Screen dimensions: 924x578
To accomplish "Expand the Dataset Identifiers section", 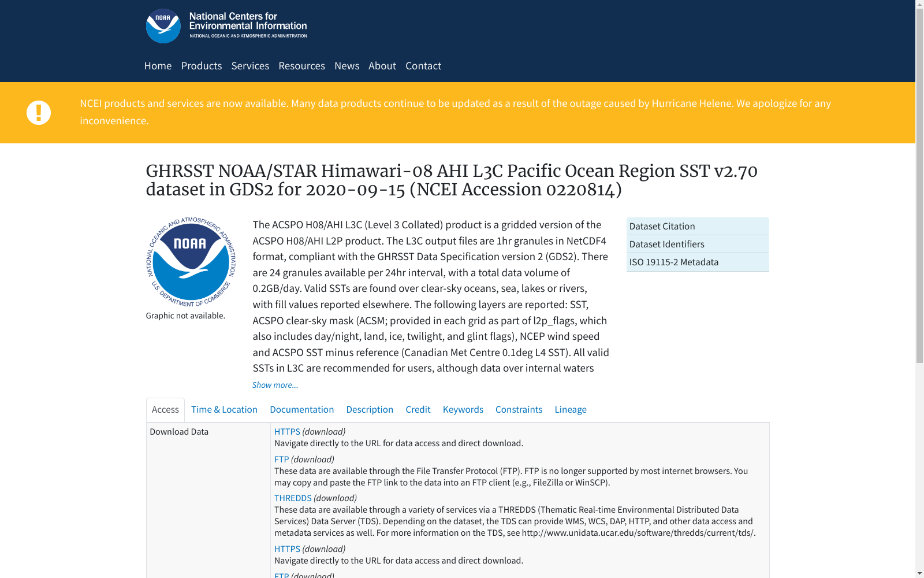I will (698, 244).
